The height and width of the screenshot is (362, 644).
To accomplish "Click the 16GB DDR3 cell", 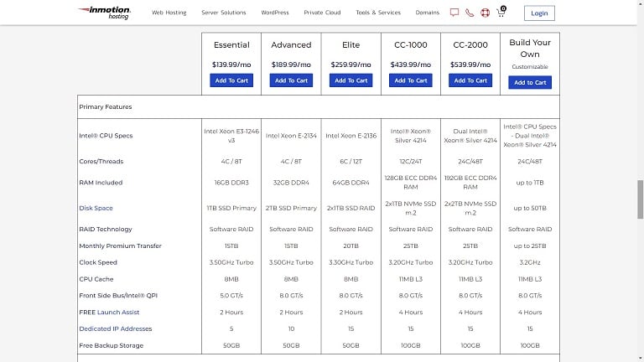I will pyautogui.click(x=231, y=183).
